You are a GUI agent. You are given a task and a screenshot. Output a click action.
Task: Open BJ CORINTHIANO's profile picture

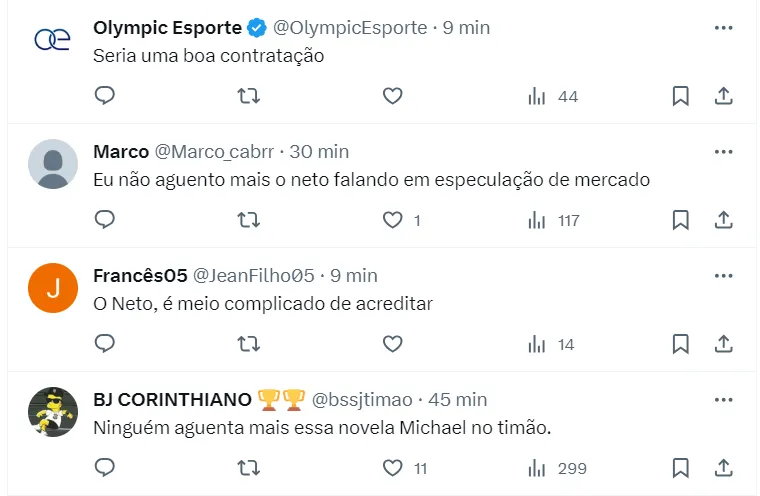click(x=53, y=412)
